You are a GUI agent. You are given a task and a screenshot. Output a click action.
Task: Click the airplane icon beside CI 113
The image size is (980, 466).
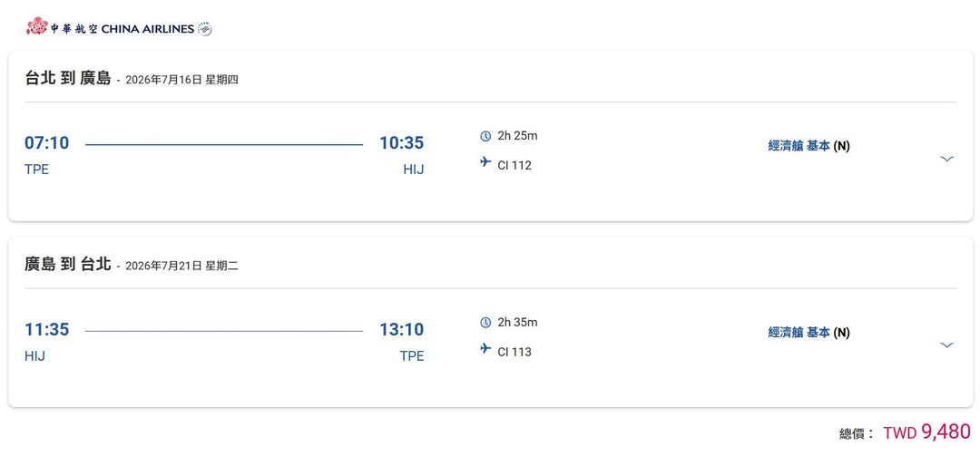[485, 349]
